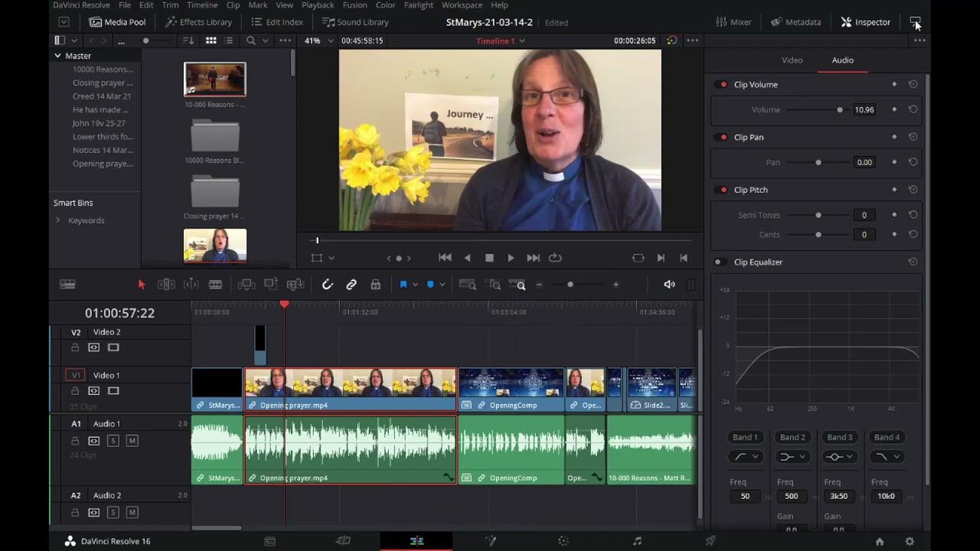Open the Color page
Screen dimensions: 980x551
point(563,541)
